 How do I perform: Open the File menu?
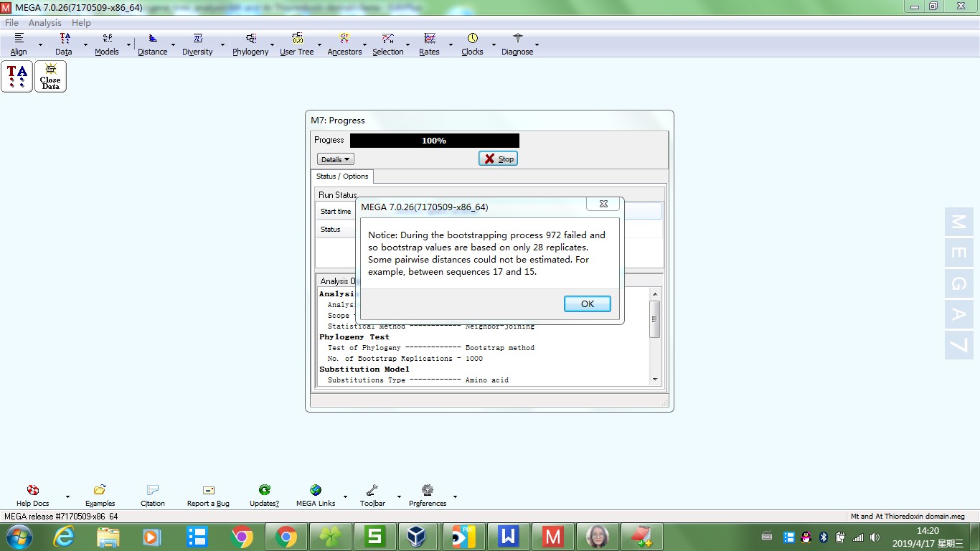11,23
